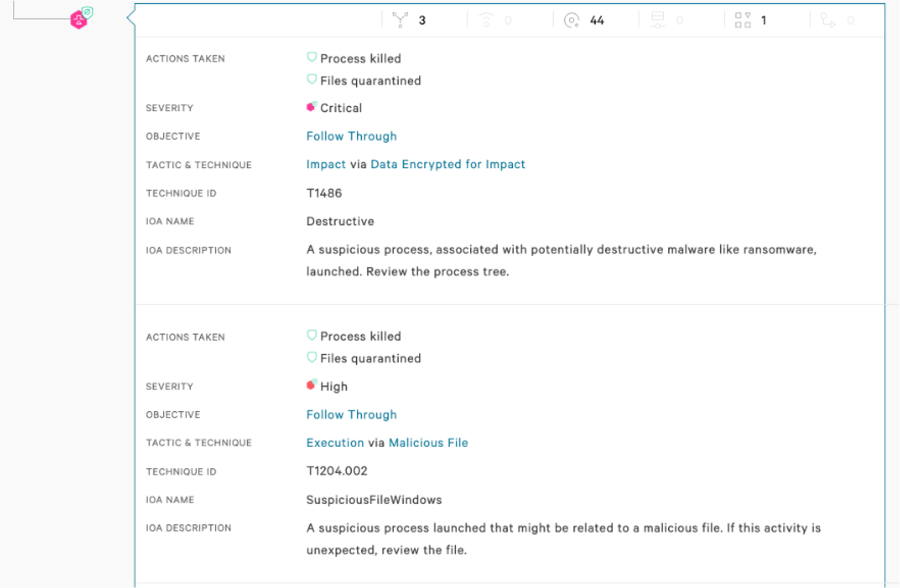This screenshot has height=588, width=900.
Task: Open Follow Through objective in High detection
Action: pos(351,415)
